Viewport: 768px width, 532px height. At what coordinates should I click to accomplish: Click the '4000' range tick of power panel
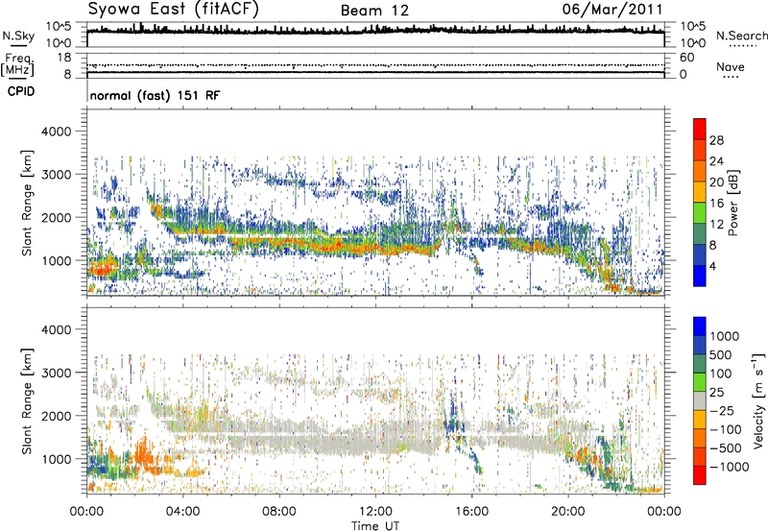(x=57, y=132)
